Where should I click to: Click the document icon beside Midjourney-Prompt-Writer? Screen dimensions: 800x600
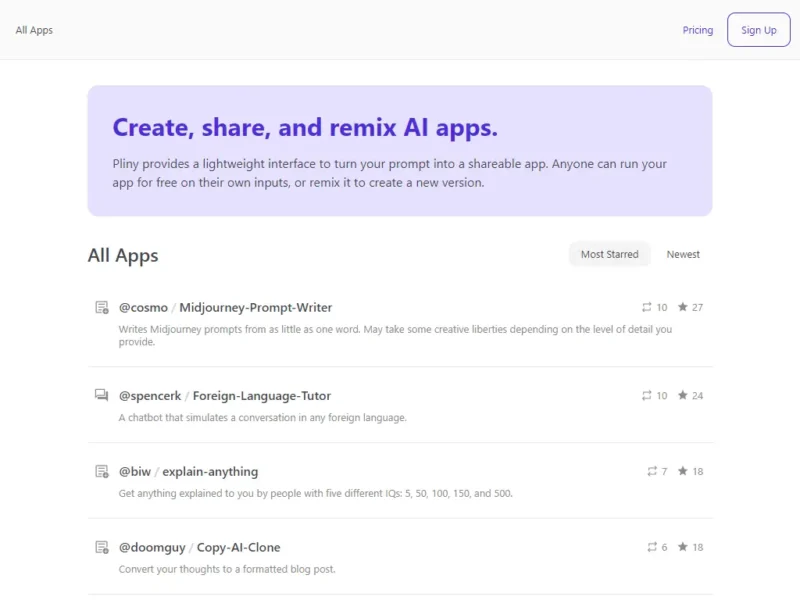tap(101, 307)
